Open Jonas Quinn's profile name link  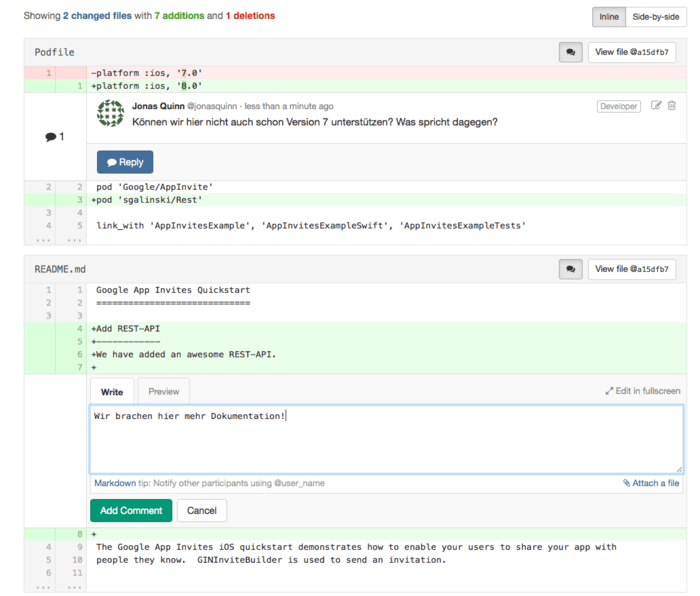click(158, 106)
